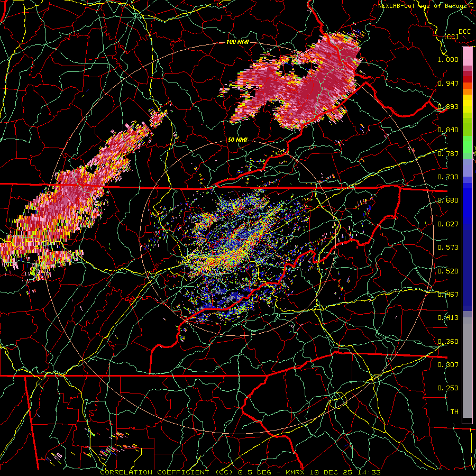This screenshot has height=476, width=476.
Task: Click the 0.627 scale value
Action: pos(448,224)
